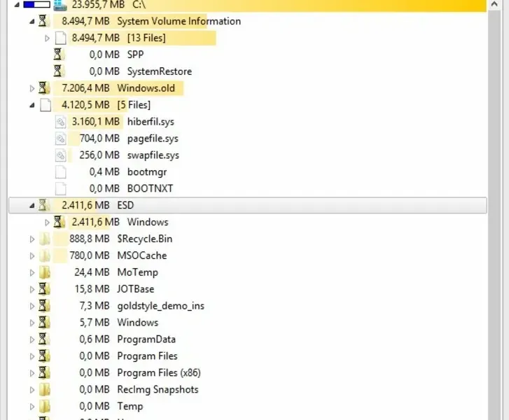Viewport: 509px width, 420px height.
Task: Click the SPP hourglass folder icon
Action: tap(59, 55)
